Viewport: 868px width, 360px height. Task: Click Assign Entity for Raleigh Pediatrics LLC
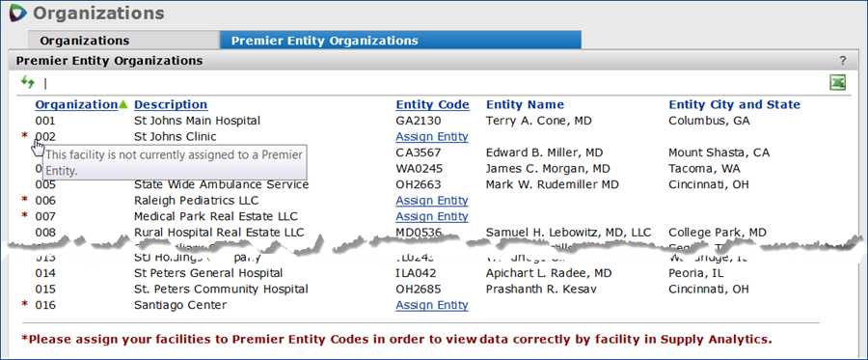click(x=432, y=201)
